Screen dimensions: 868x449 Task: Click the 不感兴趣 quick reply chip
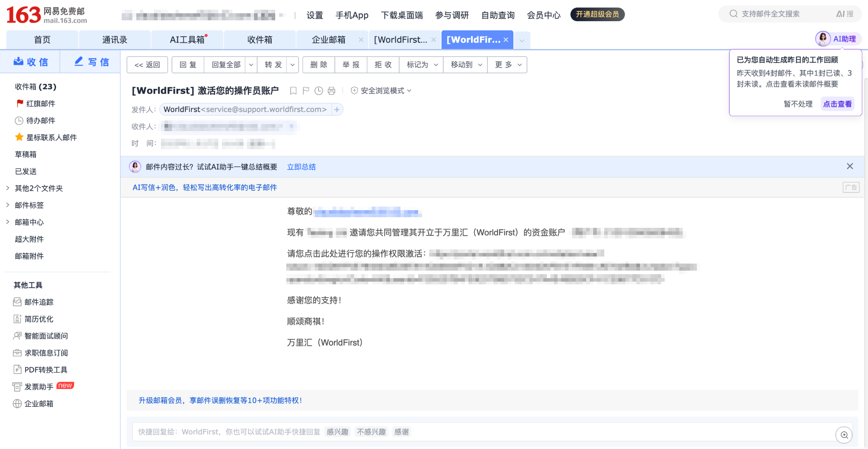(x=371, y=432)
